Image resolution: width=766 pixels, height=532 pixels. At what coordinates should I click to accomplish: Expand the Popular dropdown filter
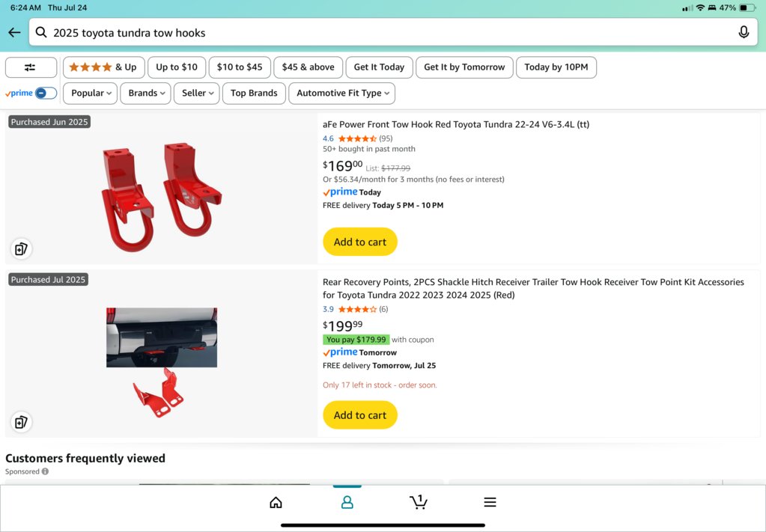tap(91, 94)
